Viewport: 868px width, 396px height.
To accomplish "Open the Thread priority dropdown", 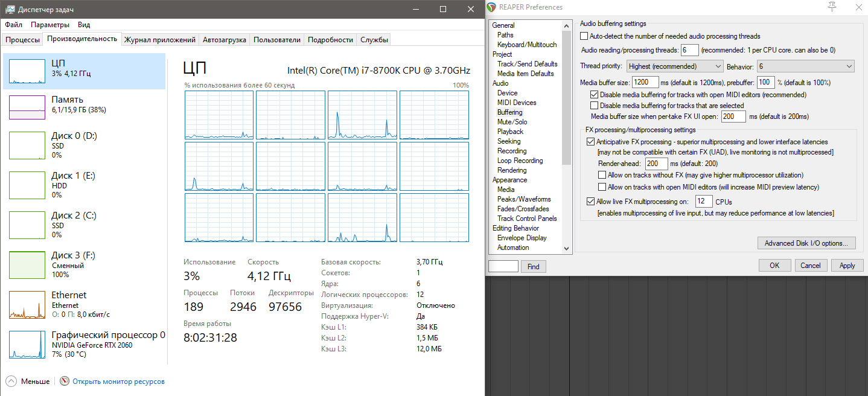I will coord(675,66).
